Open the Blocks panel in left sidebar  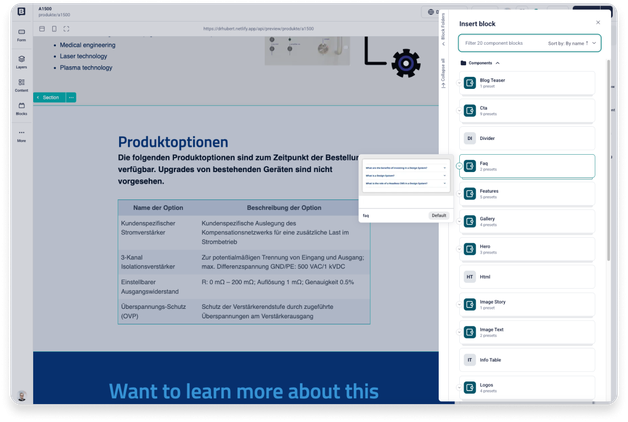pyautogui.click(x=21, y=108)
